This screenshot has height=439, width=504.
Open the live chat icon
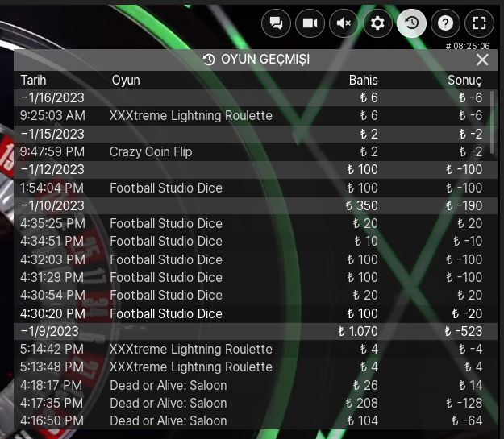276,23
